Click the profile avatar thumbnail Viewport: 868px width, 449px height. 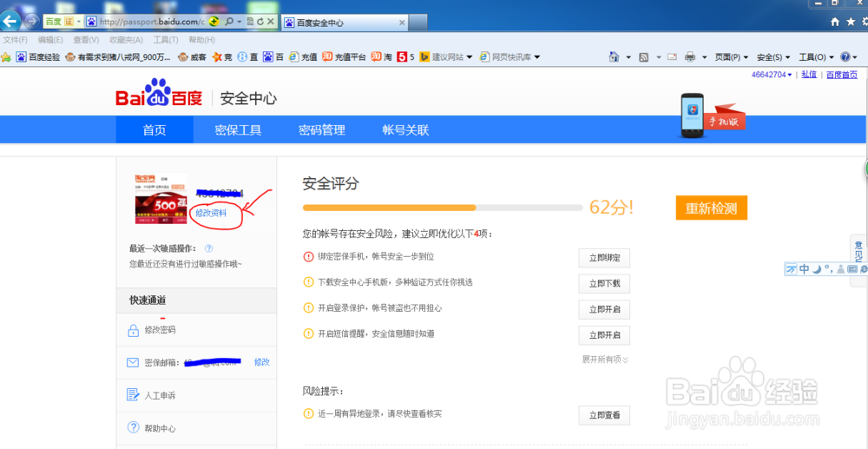click(x=161, y=199)
